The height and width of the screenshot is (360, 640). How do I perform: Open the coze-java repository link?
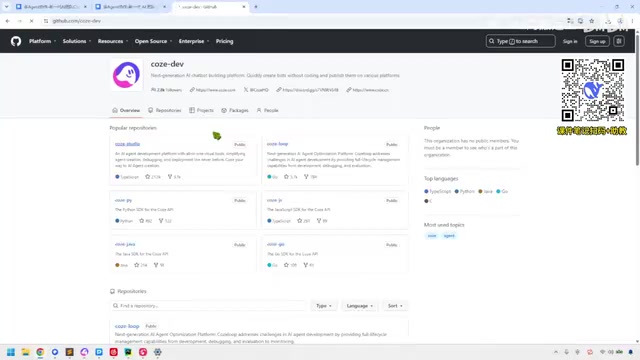pos(125,244)
